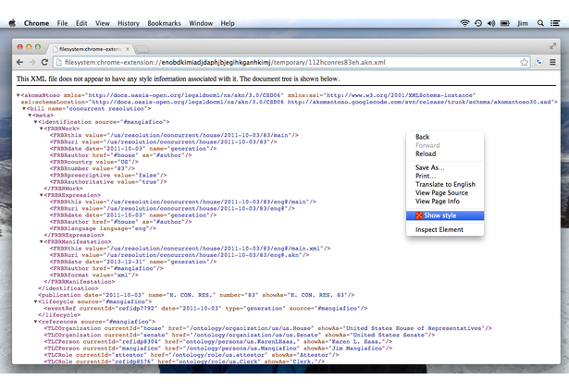Open the Time Machine menu bar icon
This screenshot has height=392, width=569.
tap(478, 23)
